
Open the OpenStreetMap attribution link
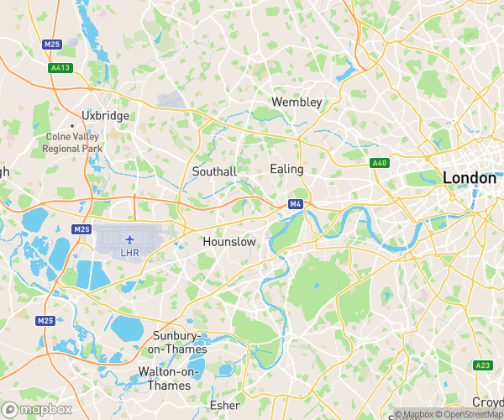tap(470, 414)
